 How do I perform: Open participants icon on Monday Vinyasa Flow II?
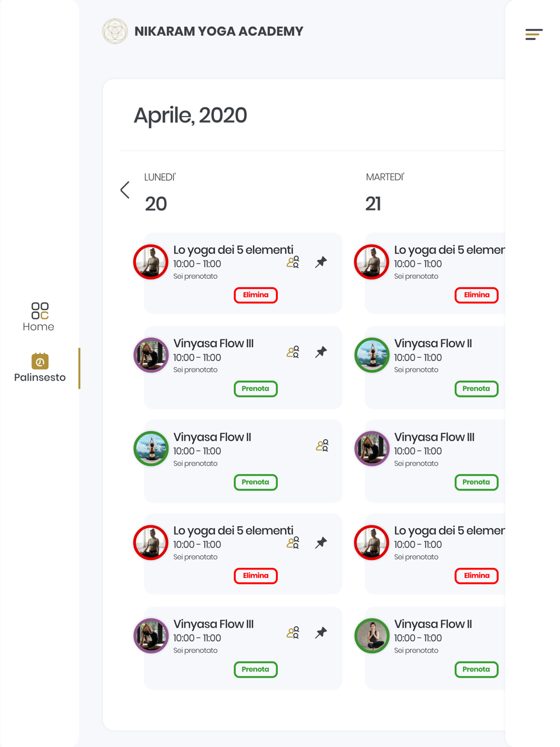coord(322,446)
